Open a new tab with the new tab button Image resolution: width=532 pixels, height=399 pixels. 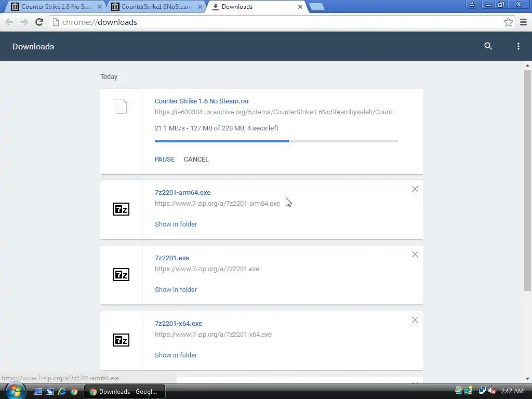[x=317, y=7]
